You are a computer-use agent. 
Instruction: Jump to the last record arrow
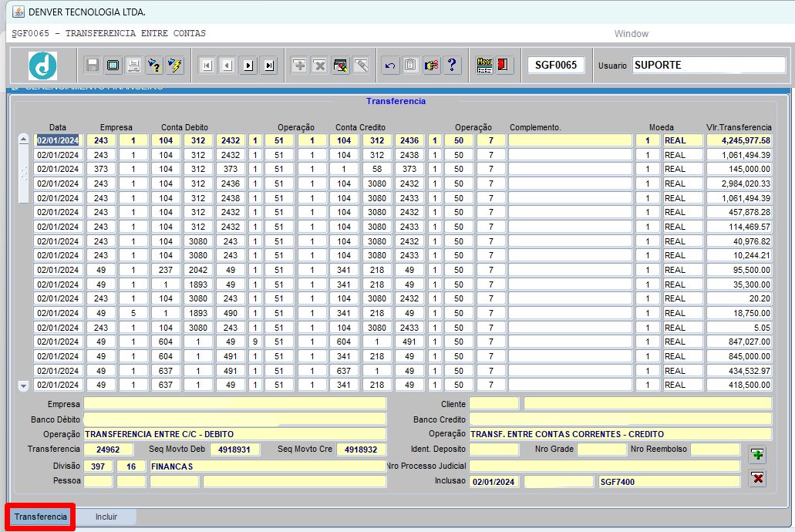click(269, 66)
